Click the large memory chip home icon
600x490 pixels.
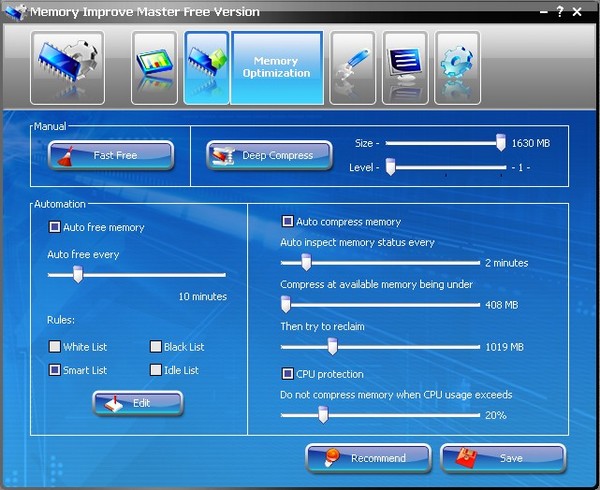(x=67, y=67)
